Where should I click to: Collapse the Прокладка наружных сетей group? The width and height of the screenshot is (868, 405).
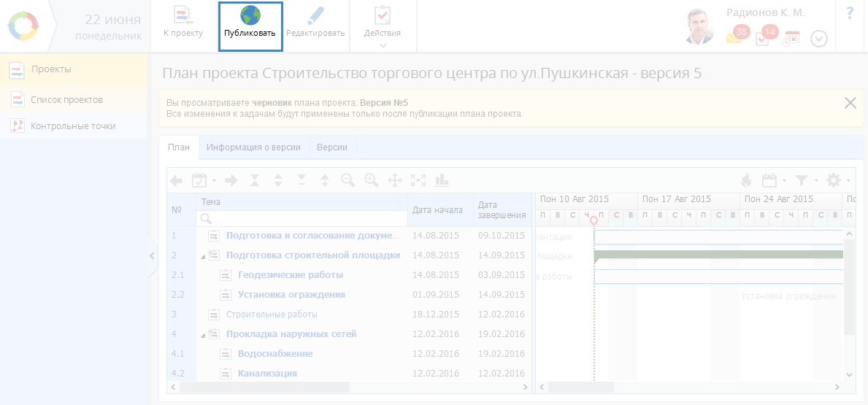coord(203,335)
